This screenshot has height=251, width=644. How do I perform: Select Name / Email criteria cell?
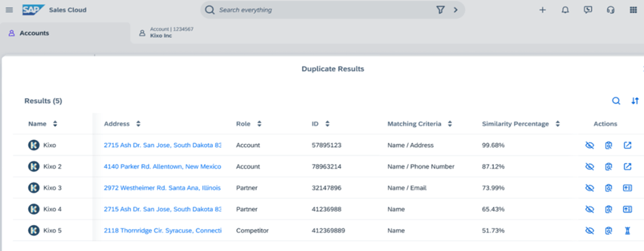pyautogui.click(x=407, y=188)
